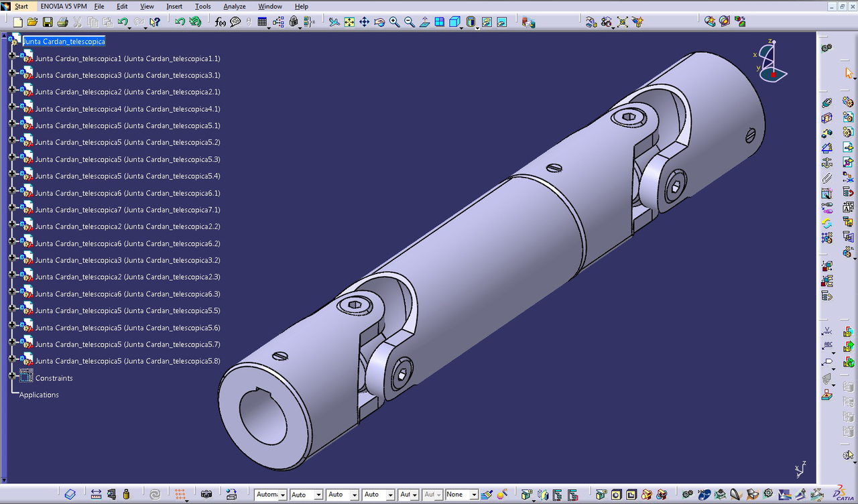Click the camera Capture icon in bottom toolbar
Viewport: 858px width, 504px height.
click(206, 495)
